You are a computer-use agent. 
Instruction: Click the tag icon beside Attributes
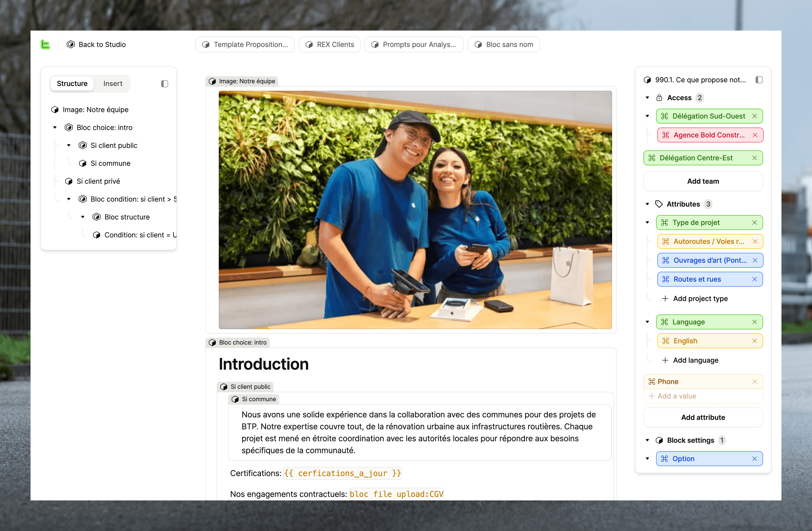[x=659, y=204]
